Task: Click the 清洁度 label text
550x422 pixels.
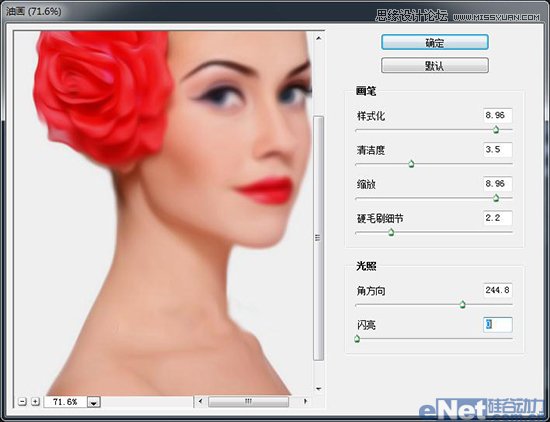Action: click(x=371, y=150)
